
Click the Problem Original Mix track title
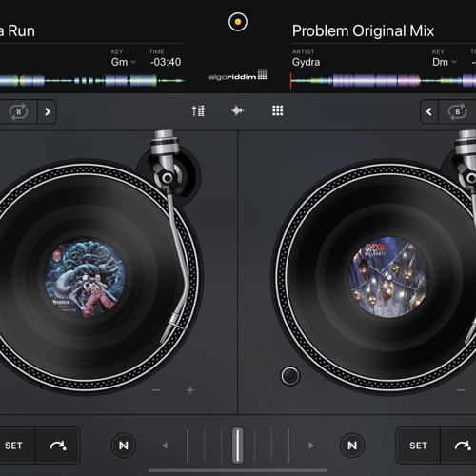363,31
